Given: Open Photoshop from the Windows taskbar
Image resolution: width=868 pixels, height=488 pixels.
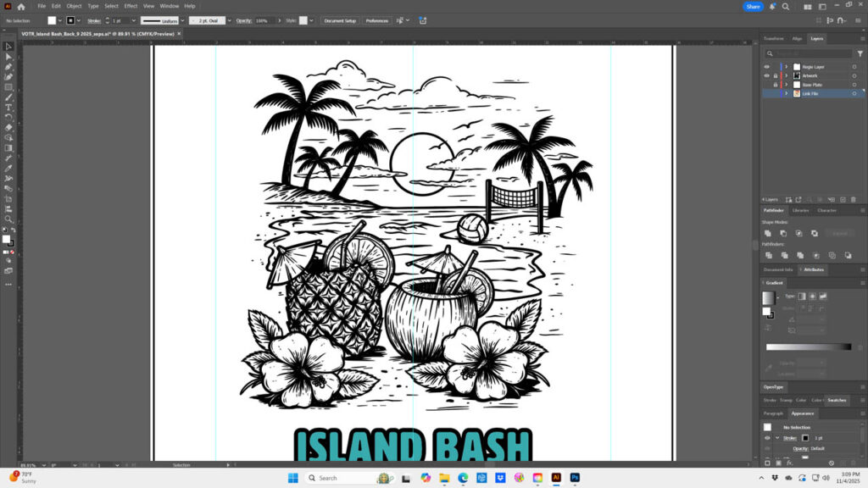Looking at the screenshot, I should tap(575, 478).
